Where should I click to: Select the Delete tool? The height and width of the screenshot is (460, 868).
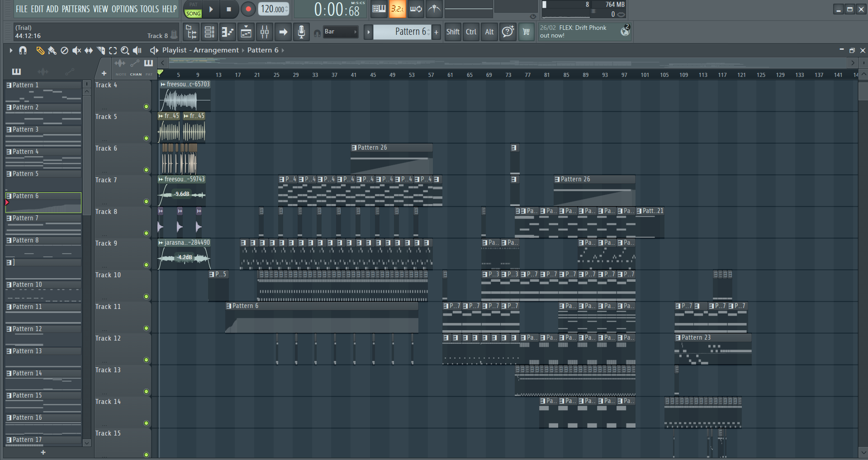(x=64, y=50)
